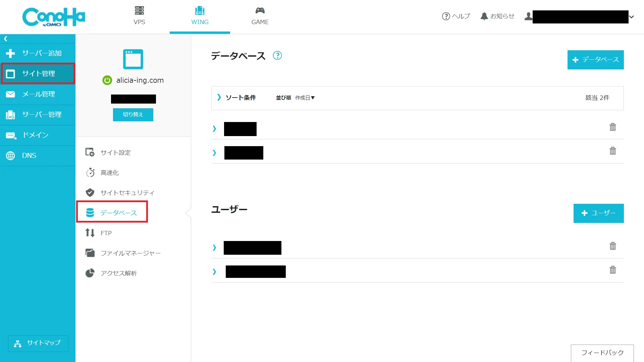This screenshot has height=362, width=644.
Task: Open データベース submenu item
Action: click(112, 213)
